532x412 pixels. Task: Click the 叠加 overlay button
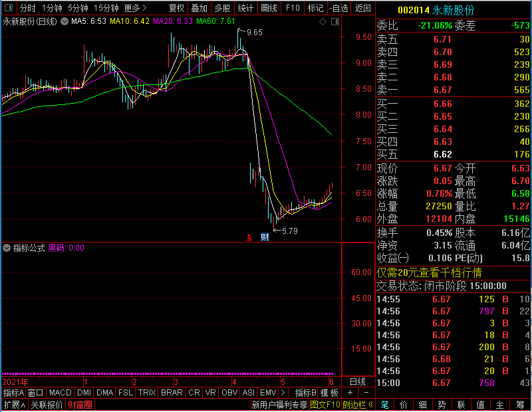[x=199, y=8]
